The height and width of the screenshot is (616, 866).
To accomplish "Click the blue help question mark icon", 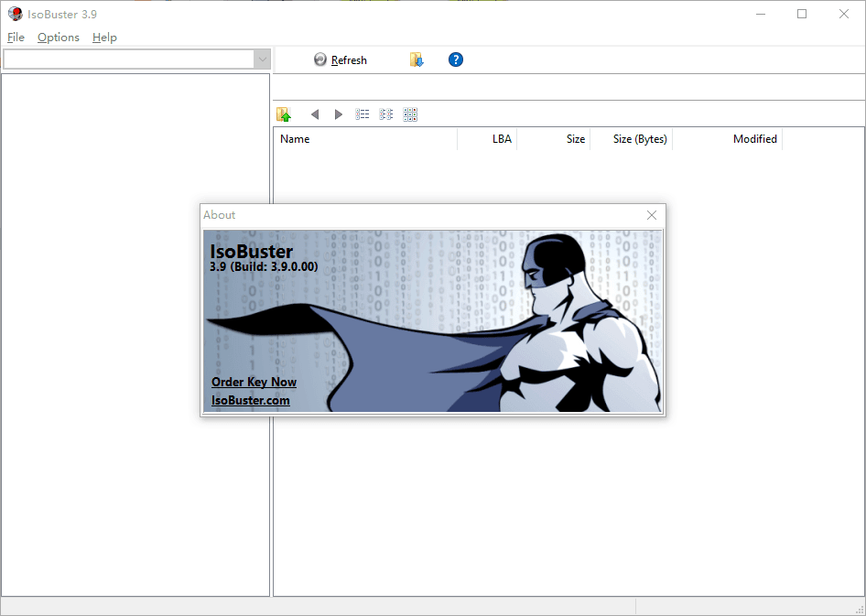I will 456,59.
